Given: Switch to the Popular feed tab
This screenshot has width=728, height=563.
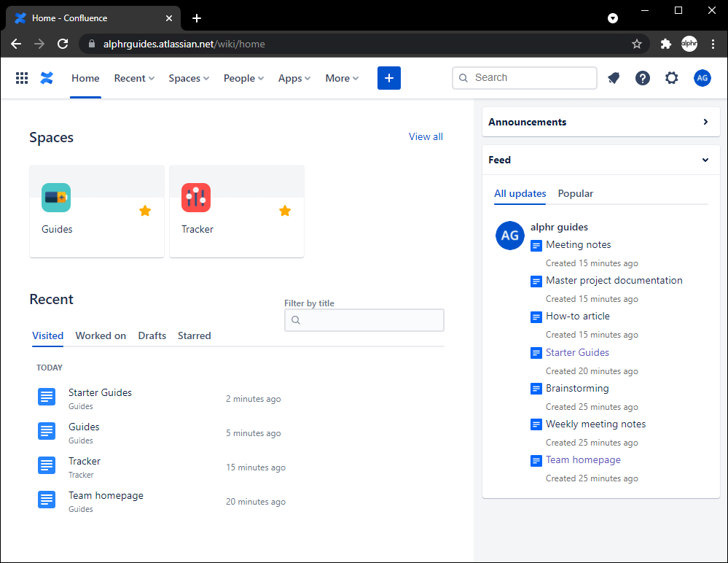Looking at the screenshot, I should click(x=575, y=193).
